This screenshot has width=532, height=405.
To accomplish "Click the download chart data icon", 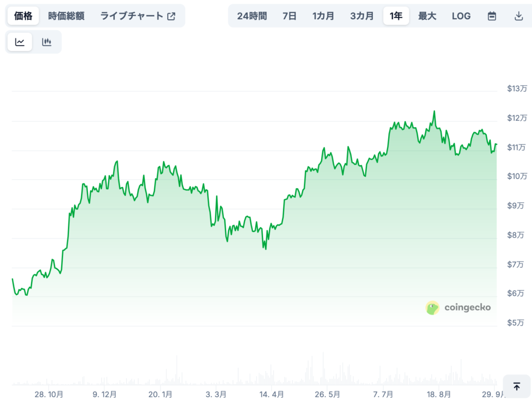I will (x=518, y=16).
